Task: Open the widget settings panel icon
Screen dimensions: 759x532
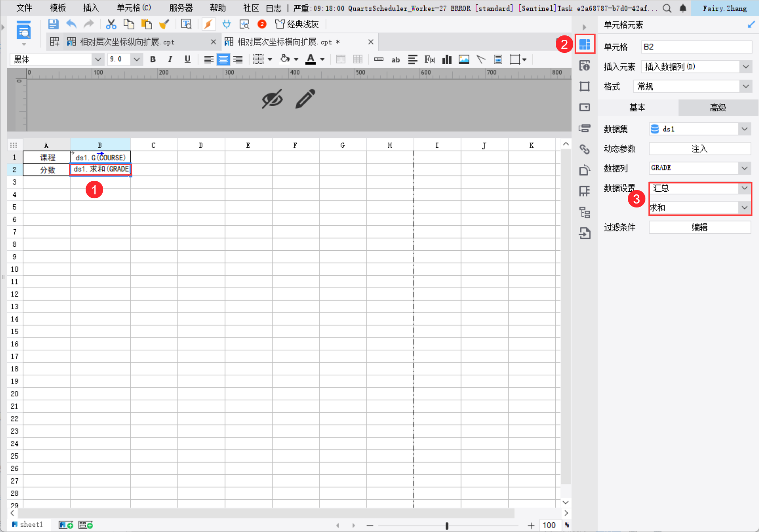Action: [x=585, y=107]
